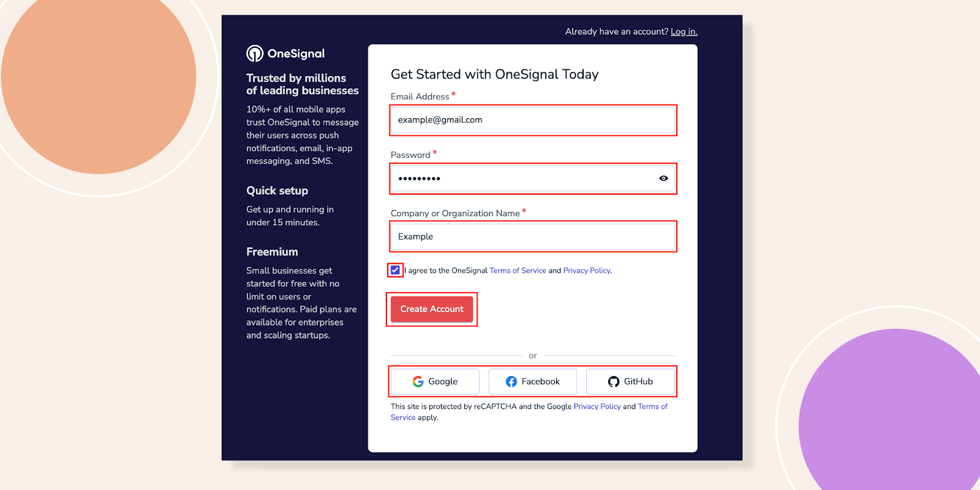Click the 'Get Started with OneSignal Today' heading

tap(494, 75)
